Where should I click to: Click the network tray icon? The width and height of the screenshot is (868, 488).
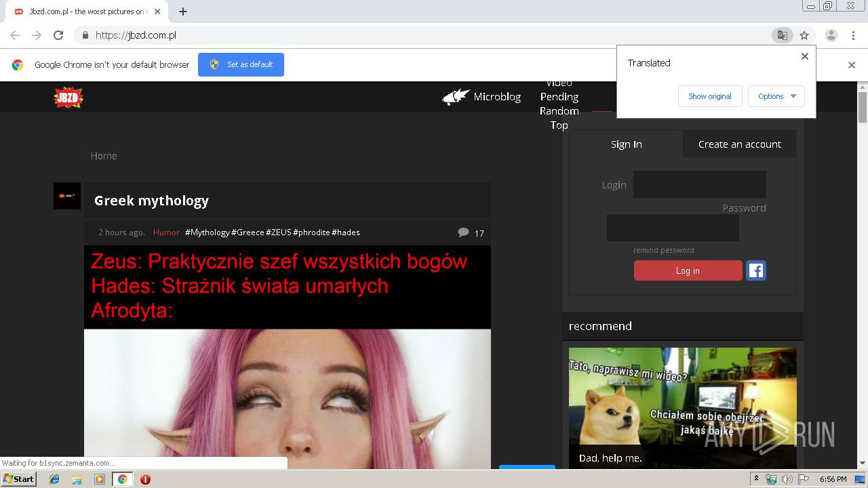[771, 479]
